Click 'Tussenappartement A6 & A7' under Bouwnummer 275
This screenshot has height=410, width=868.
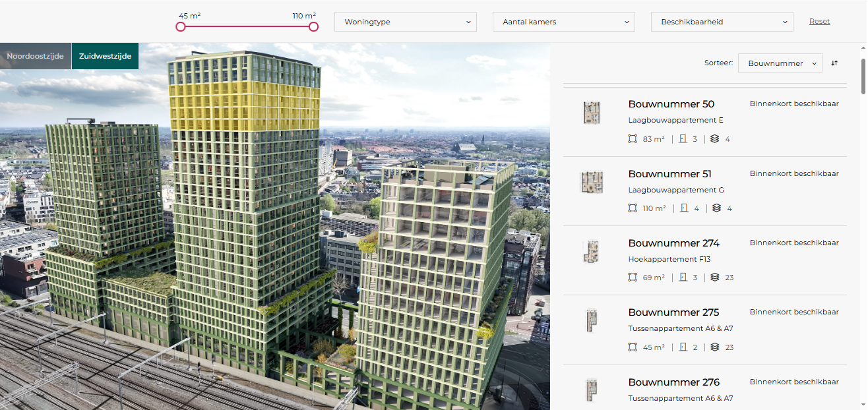point(680,328)
